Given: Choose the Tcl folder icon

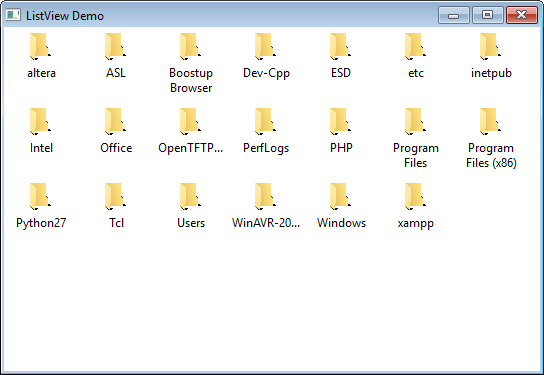Looking at the screenshot, I should [x=116, y=196].
